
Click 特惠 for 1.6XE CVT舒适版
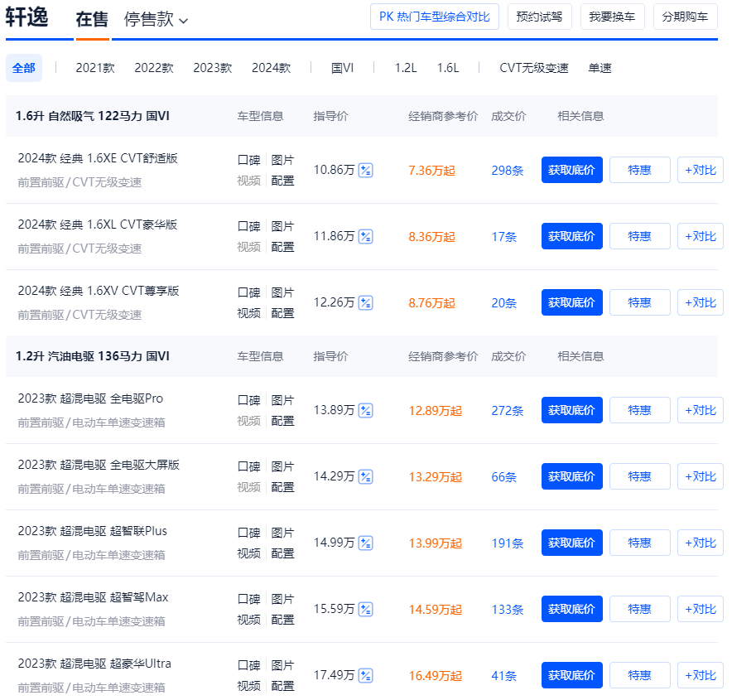640,170
